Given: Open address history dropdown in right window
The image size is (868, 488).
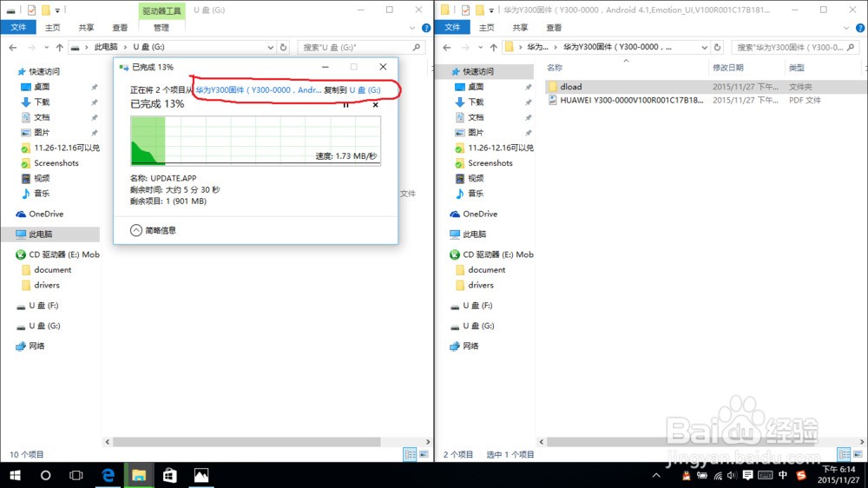Looking at the screenshot, I should [704, 48].
